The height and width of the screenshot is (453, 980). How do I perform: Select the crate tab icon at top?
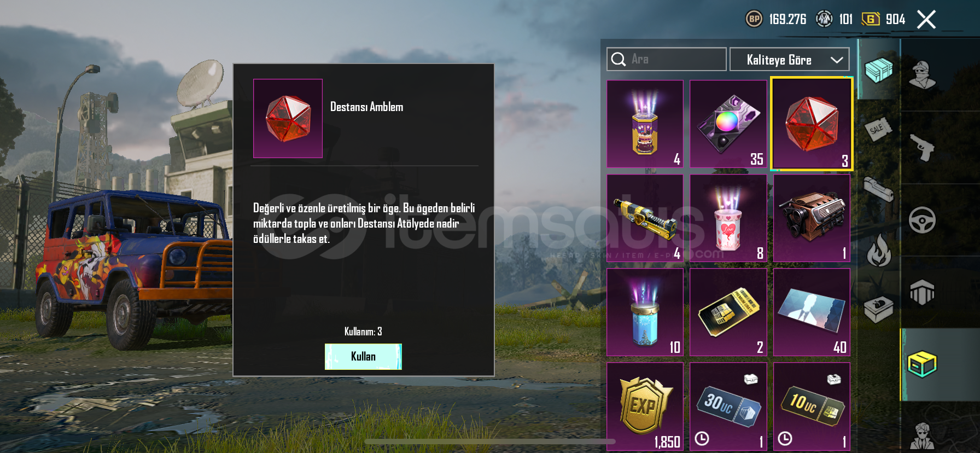pyautogui.click(x=878, y=69)
